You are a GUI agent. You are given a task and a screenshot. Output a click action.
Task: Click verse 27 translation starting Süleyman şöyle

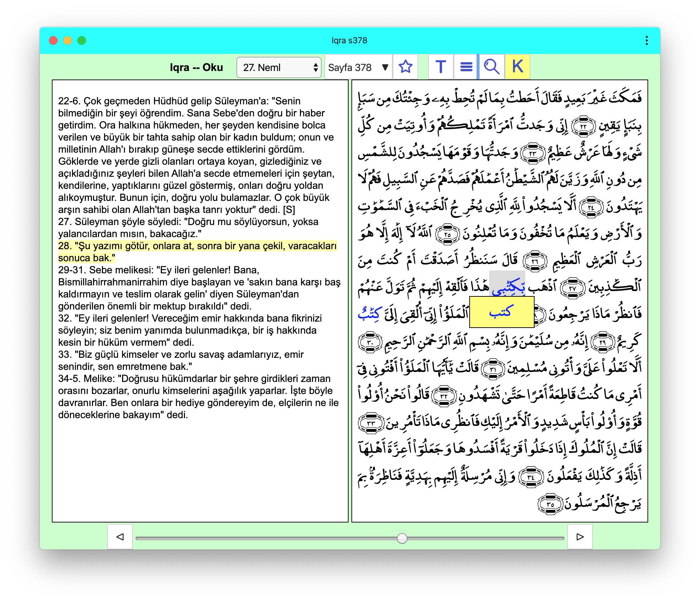point(188,228)
